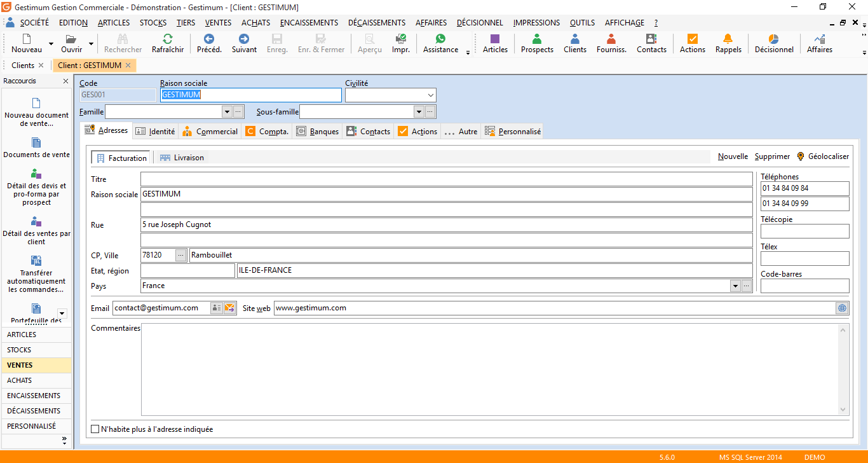The height and width of the screenshot is (463, 868).
Task: Expand the Nouveau button dropdown arrow
Action: pyautogui.click(x=51, y=45)
